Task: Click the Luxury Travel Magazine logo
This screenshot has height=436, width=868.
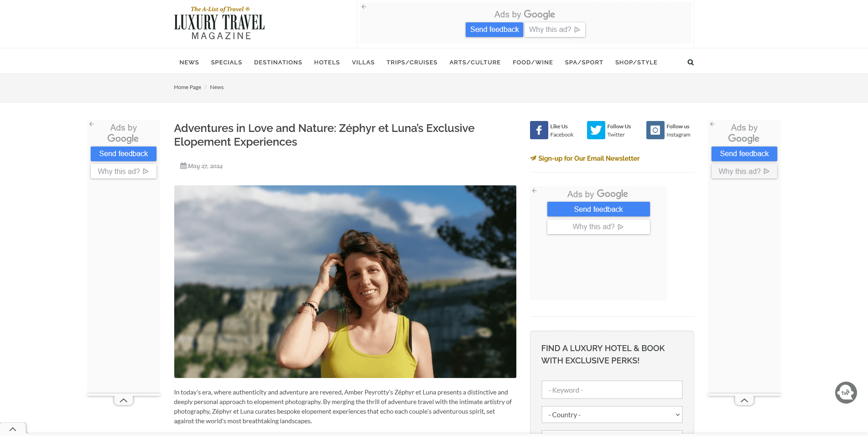Action: (219, 23)
